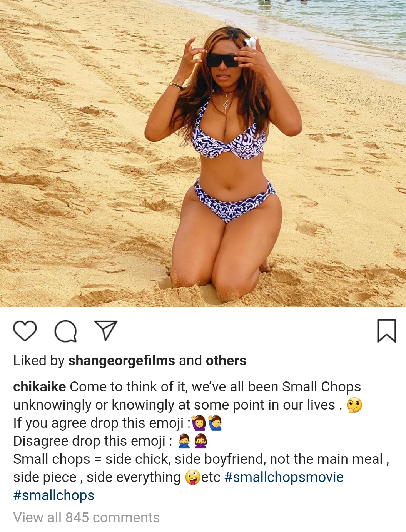
Task: Click the thinking face emoji in caption
Action: point(354,405)
